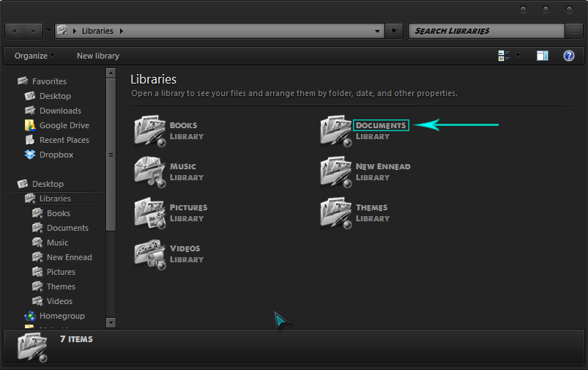The image size is (588, 370).
Task: Click the Videos library label
Action: [185, 248]
